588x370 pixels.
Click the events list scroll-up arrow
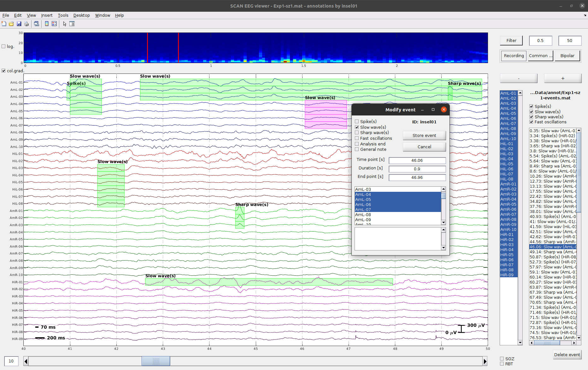pos(579,130)
